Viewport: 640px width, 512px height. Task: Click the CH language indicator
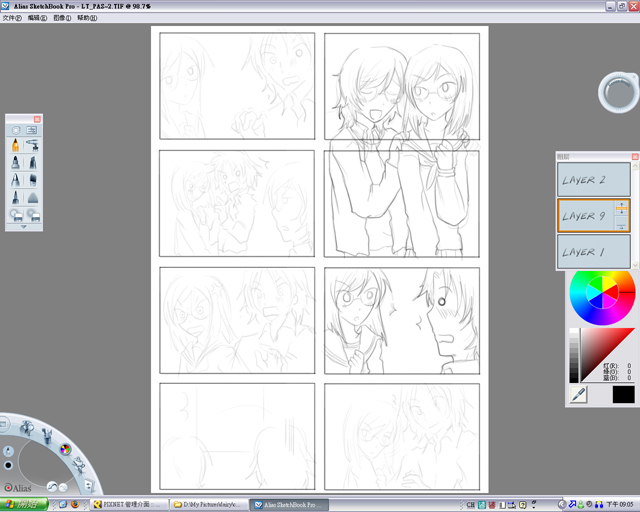point(471,505)
